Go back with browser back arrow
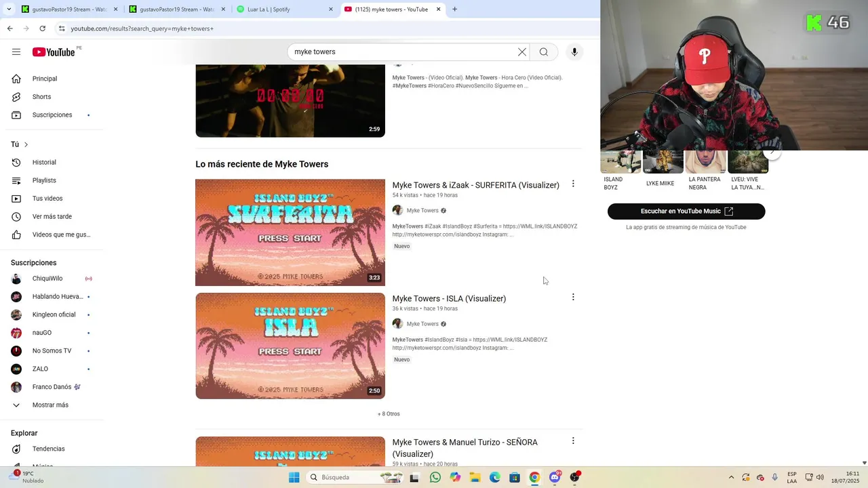The height and width of the screenshot is (488, 868). (x=9, y=28)
